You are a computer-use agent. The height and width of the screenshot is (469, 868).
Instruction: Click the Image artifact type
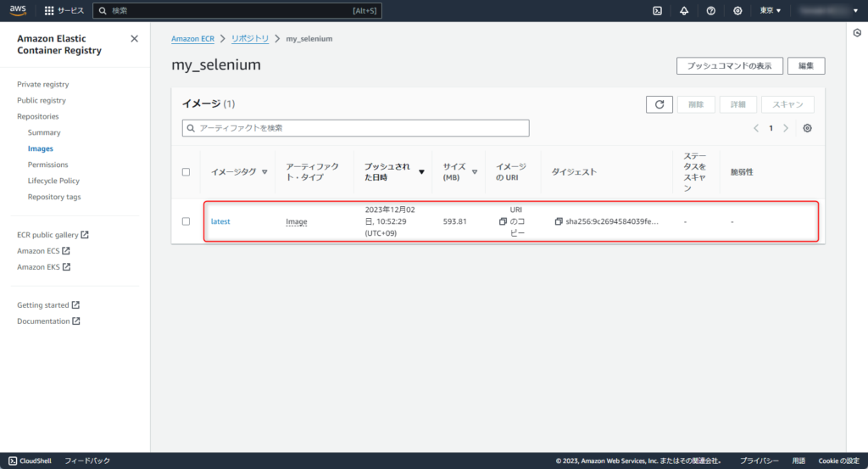(296, 221)
